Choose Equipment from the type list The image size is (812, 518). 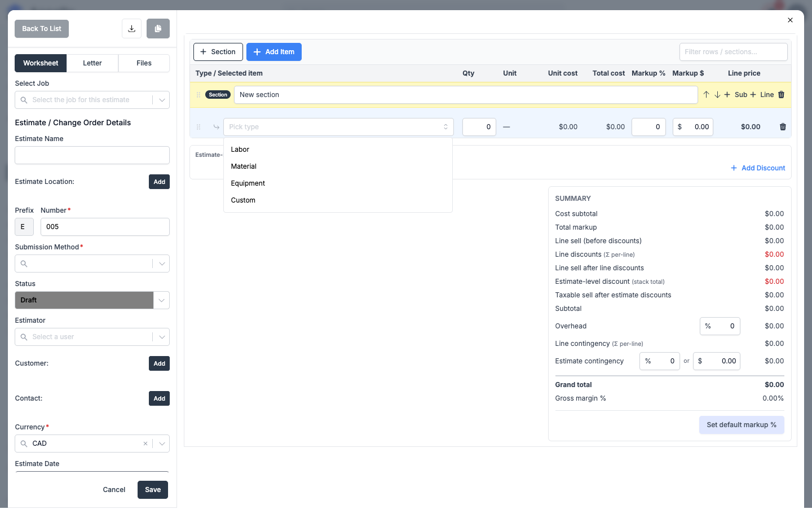(338, 183)
